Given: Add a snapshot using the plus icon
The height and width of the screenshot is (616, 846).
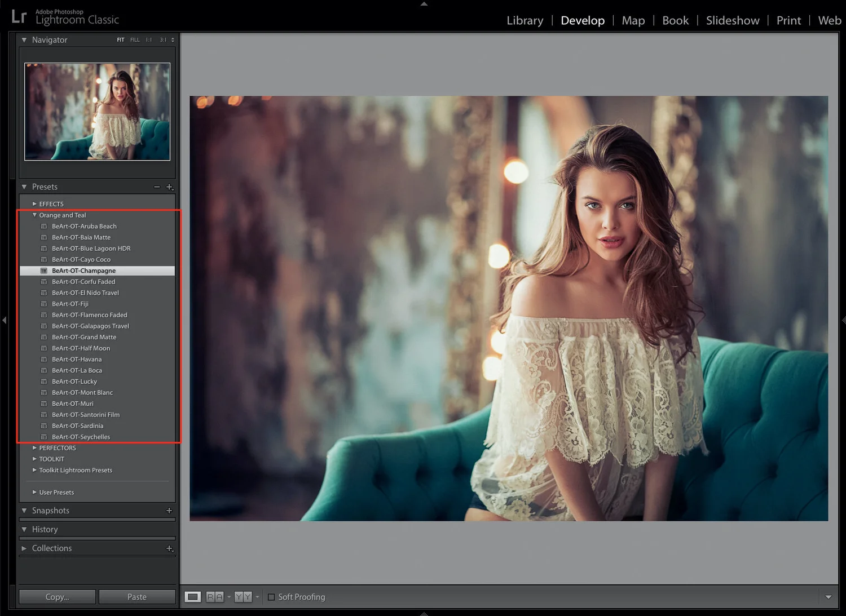Looking at the screenshot, I should pos(169,511).
